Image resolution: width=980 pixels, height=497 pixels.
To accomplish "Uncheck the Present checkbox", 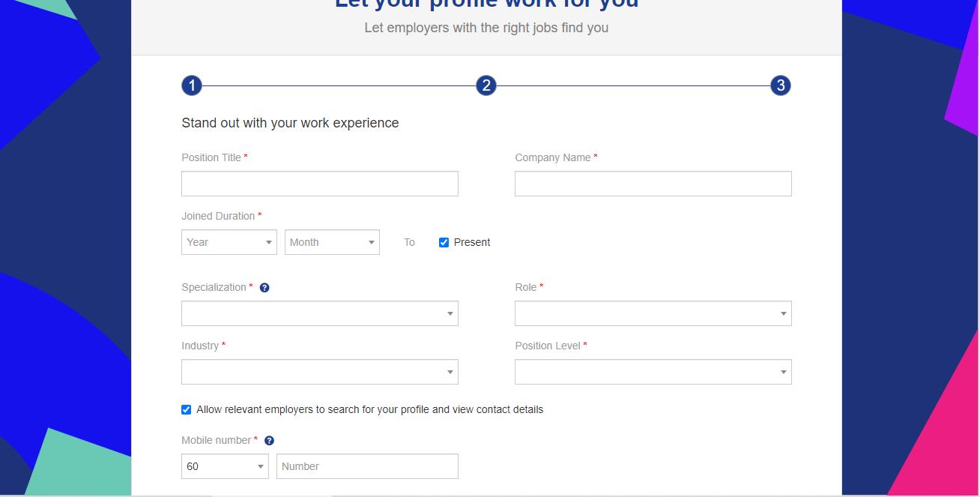I will (x=444, y=242).
